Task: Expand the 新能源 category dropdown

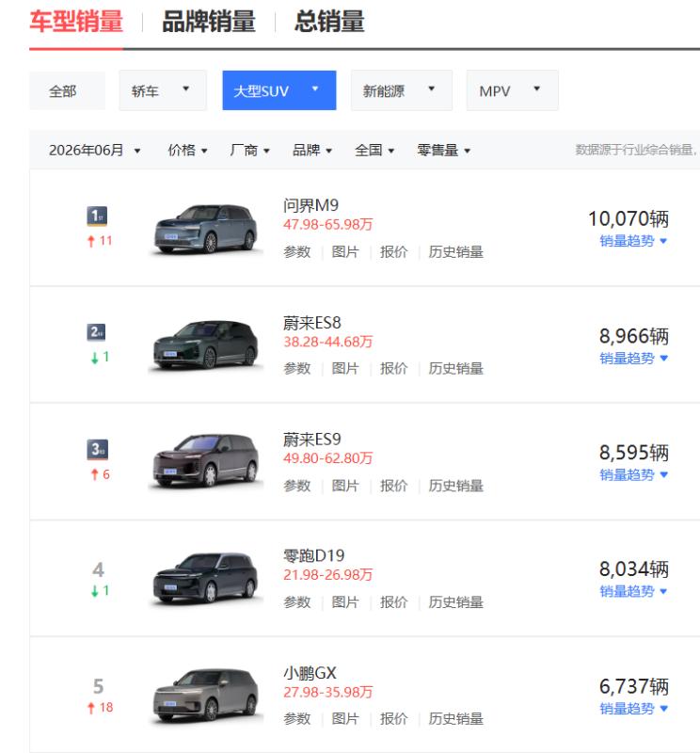Action: coord(402,90)
